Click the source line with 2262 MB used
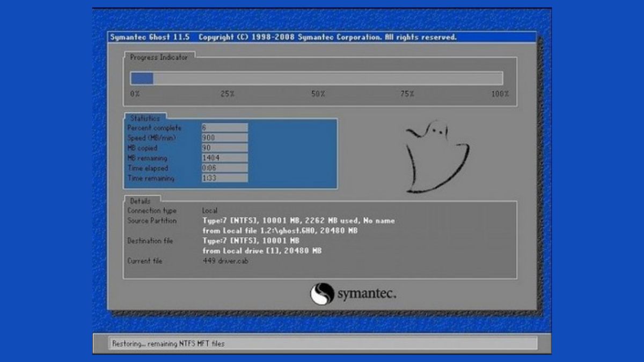This screenshot has height=362, width=644. 298,220
